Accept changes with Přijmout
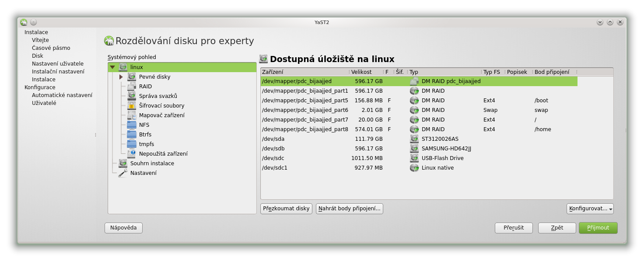The width and height of the screenshot is (644, 261). (x=598, y=228)
